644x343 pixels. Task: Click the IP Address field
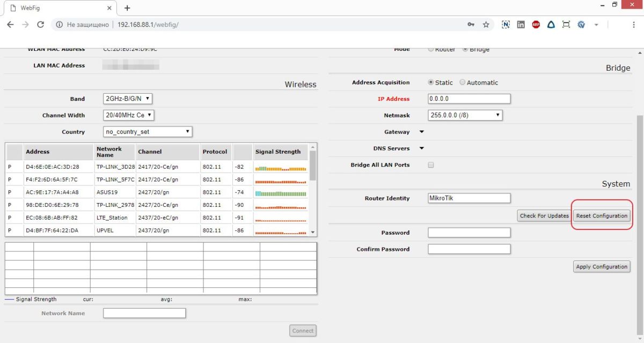(469, 99)
